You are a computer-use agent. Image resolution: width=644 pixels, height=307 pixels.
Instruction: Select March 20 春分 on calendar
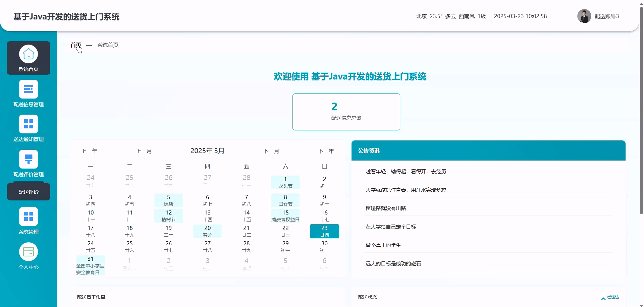tap(207, 231)
